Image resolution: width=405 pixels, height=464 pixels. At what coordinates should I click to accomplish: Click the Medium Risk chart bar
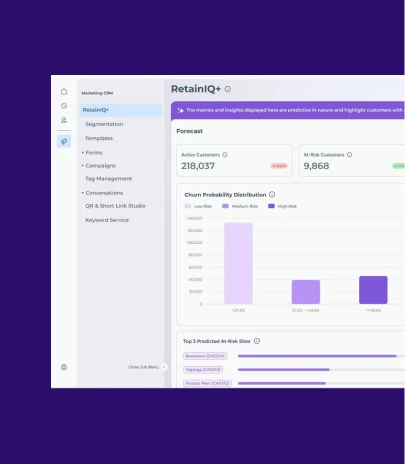click(306, 292)
